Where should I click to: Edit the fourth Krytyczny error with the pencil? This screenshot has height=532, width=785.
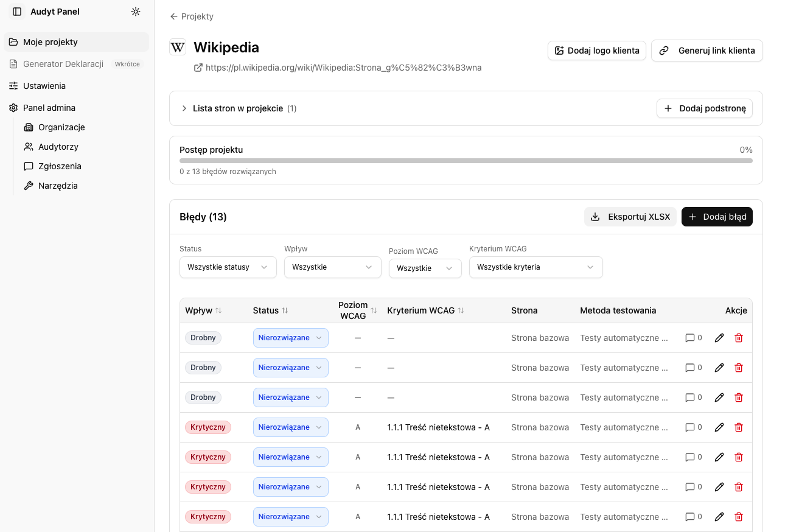tap(719, 517)
